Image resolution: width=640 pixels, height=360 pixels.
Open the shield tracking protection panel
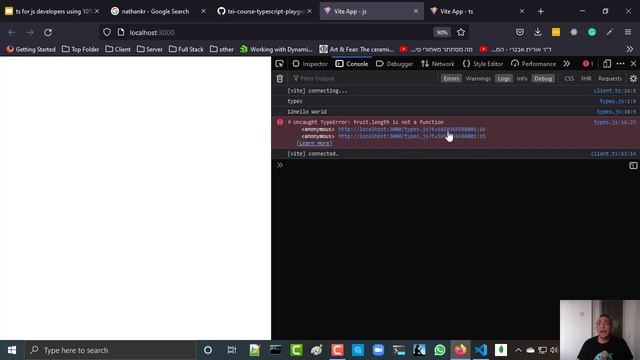[107, 32]
